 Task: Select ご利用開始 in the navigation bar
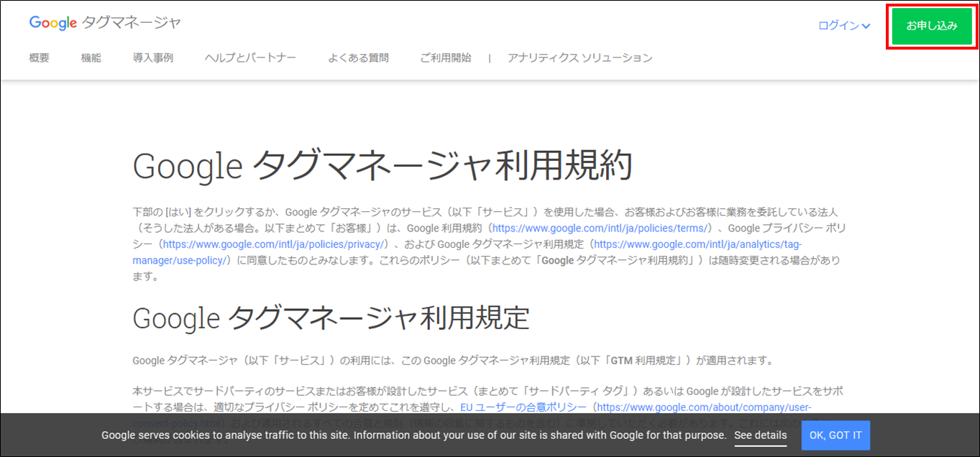click(446, 57)
